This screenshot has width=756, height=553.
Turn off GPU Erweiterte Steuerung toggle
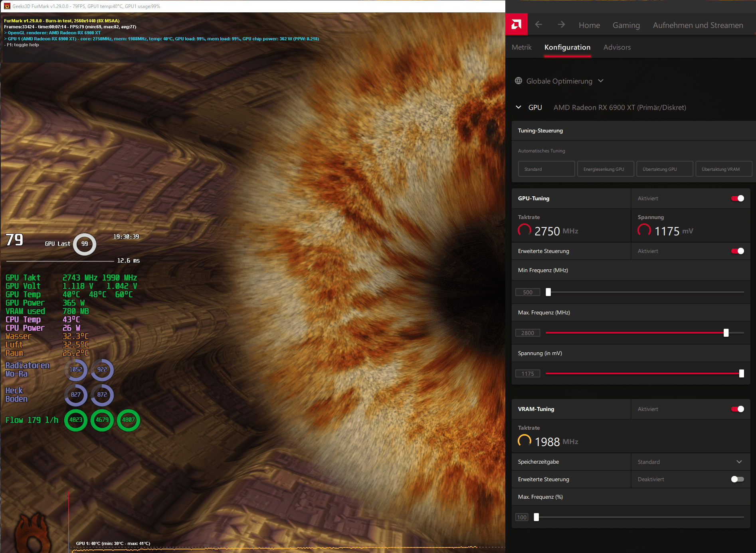(x=737, y=251)
